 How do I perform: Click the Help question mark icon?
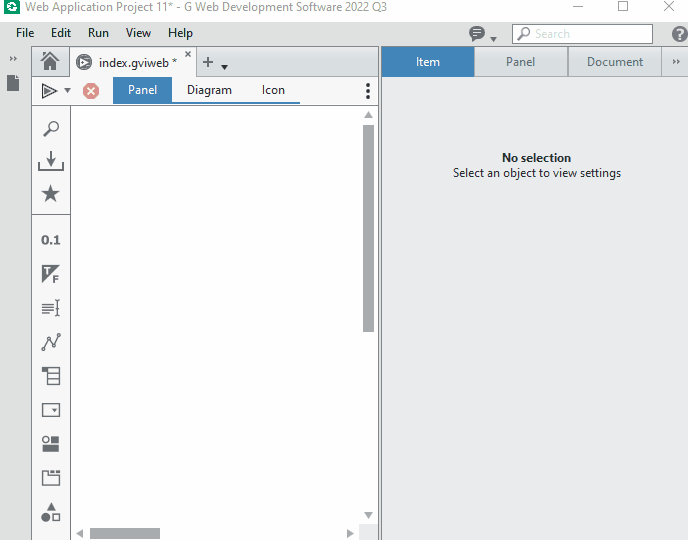[x=679, y=34]
